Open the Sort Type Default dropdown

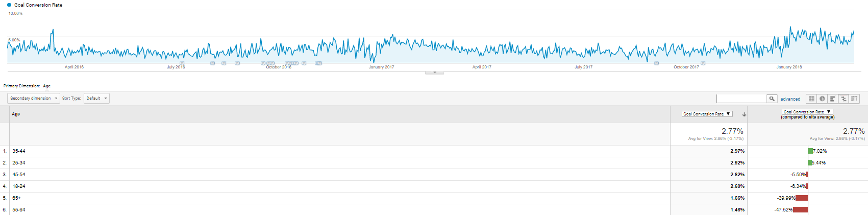96,98
